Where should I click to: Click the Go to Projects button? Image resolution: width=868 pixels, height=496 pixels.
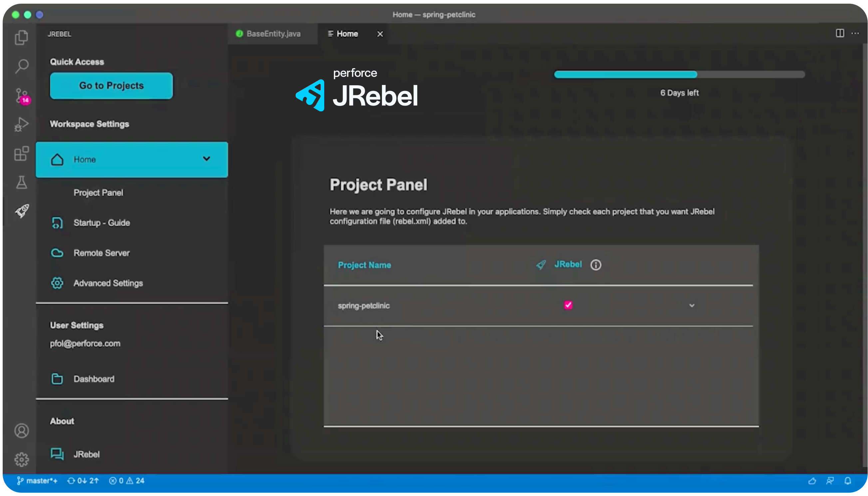click(111, 86)
